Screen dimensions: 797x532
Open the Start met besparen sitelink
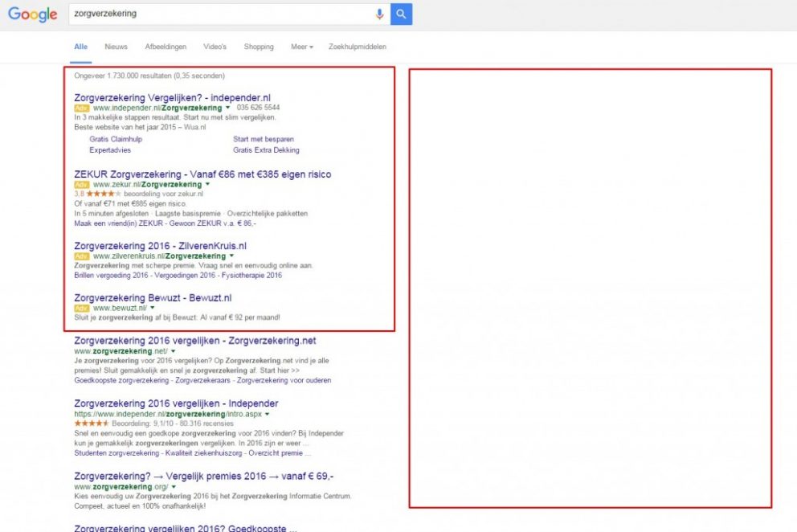[264, 139]
